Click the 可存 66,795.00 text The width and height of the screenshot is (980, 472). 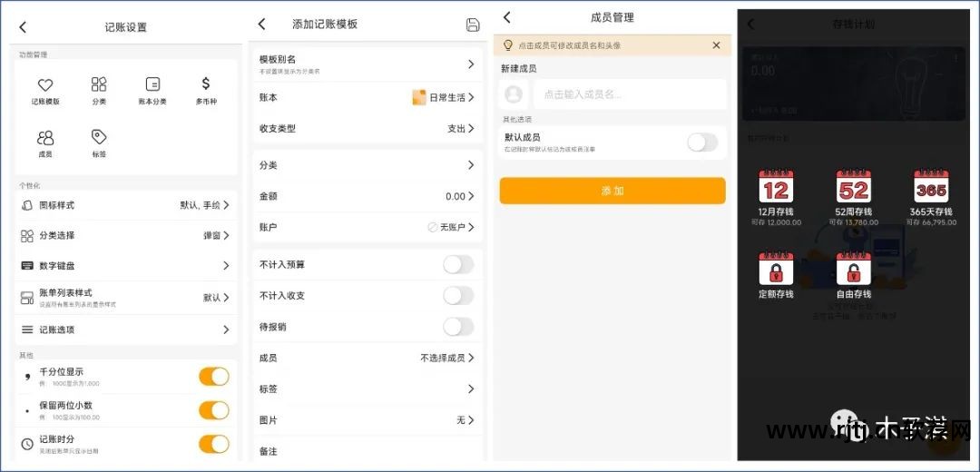931,222
